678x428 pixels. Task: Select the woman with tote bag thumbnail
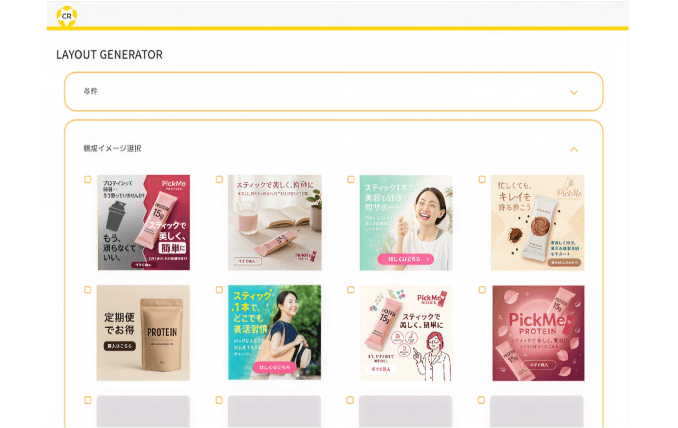tap(275, 332)
